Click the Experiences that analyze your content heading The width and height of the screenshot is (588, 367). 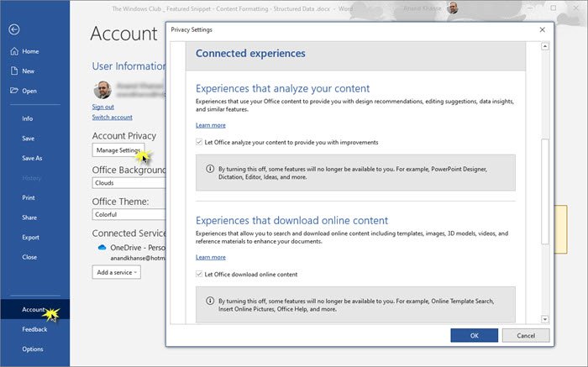pos(283,88)
